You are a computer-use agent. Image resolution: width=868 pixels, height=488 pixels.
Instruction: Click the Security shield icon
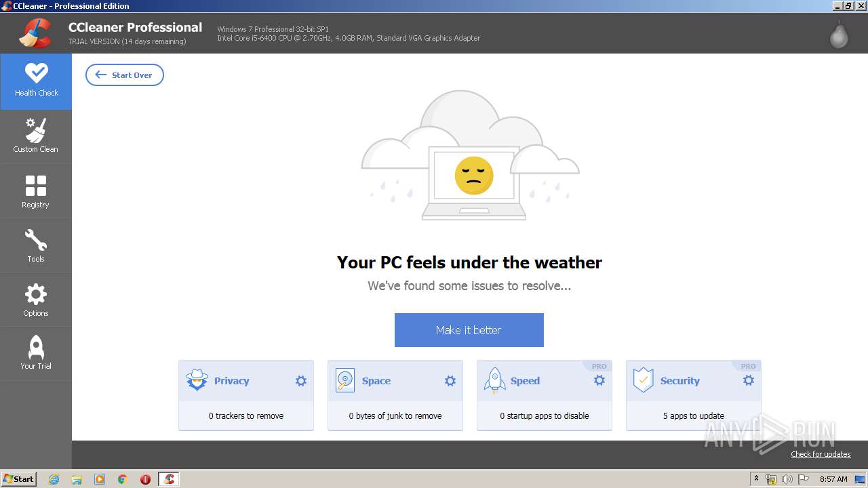(x=643, y=380)
